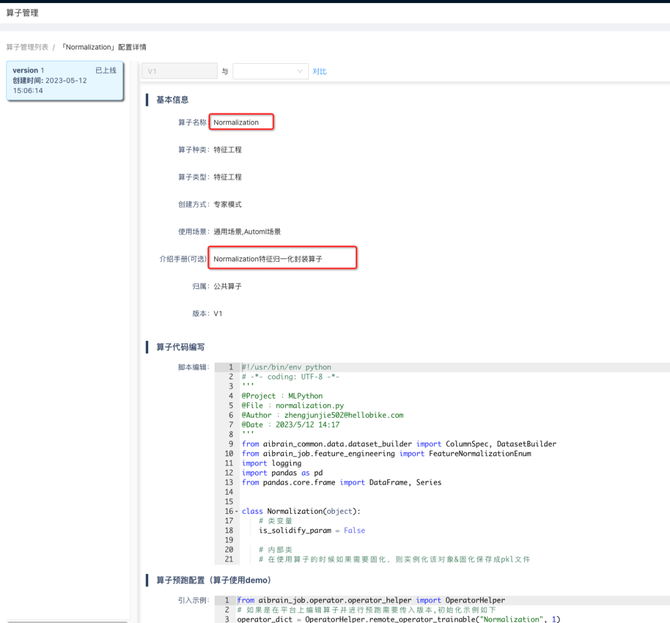This screenshot has width=670, height=623.
Task: Open the version comparison dropdown
Action: 270,71
